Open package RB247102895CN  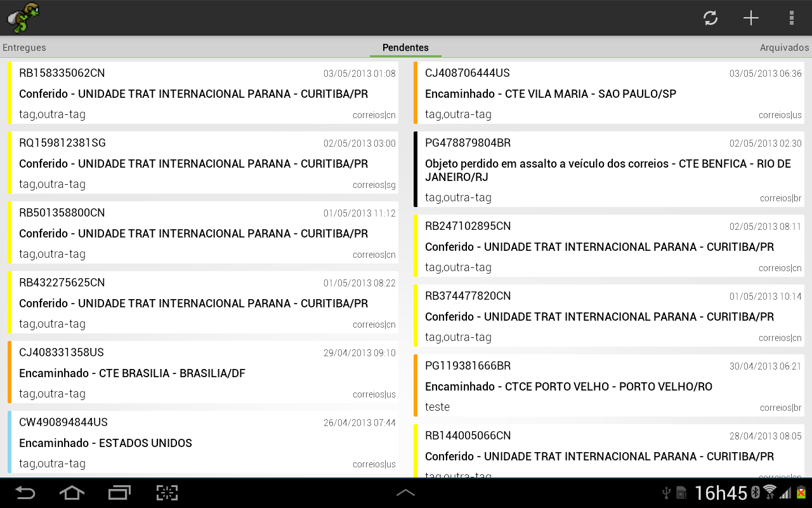point(609,246)
